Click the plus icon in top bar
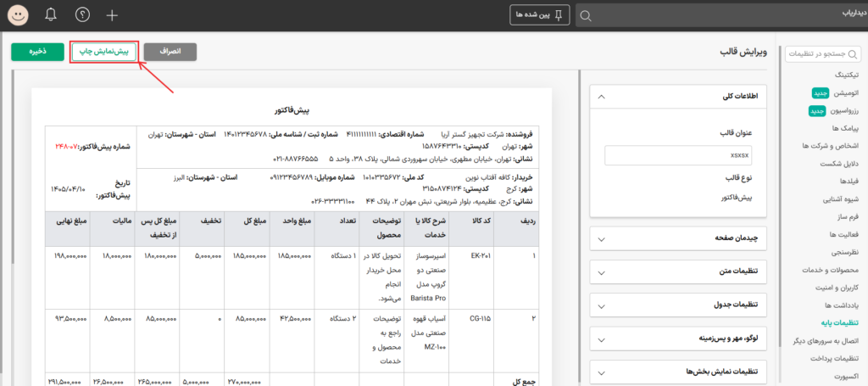868x386 pixels. (x=113, y=15)
